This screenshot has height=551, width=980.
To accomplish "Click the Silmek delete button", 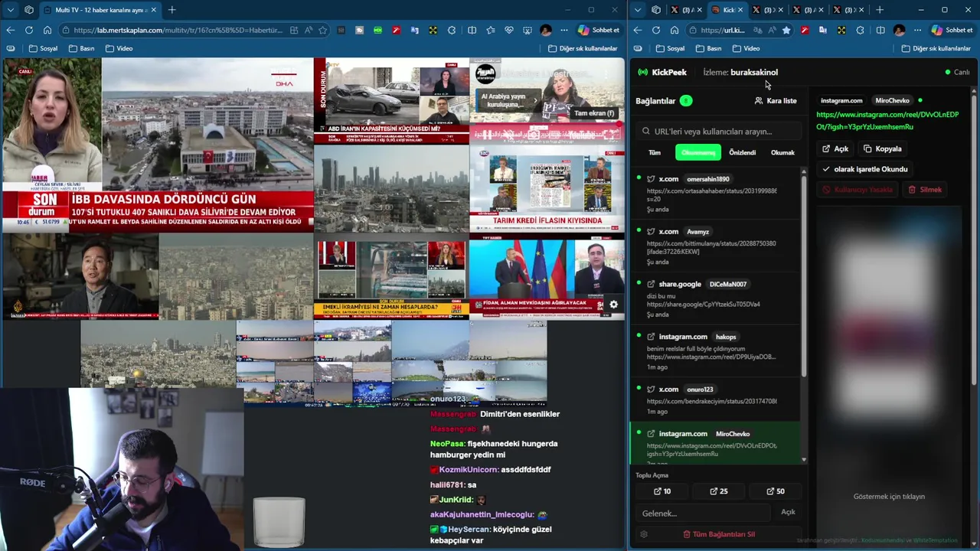I will coord(925,189).
